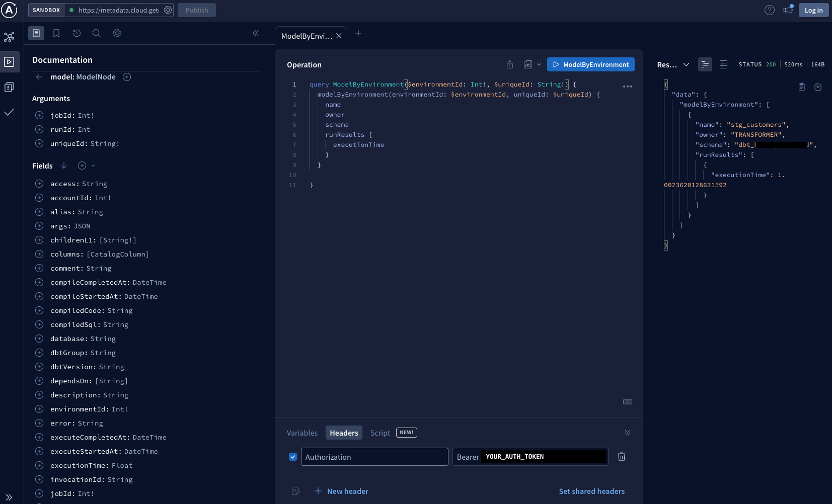832x504 pixels.
Task: Click the sandbox endpoint URL field
Action: (x=119, y=10)
